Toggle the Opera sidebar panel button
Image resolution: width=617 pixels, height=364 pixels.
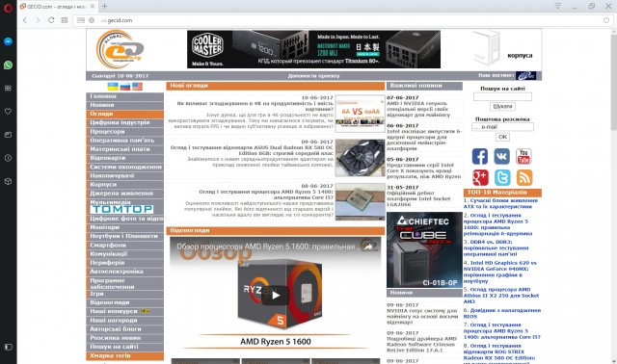point(8,347)
